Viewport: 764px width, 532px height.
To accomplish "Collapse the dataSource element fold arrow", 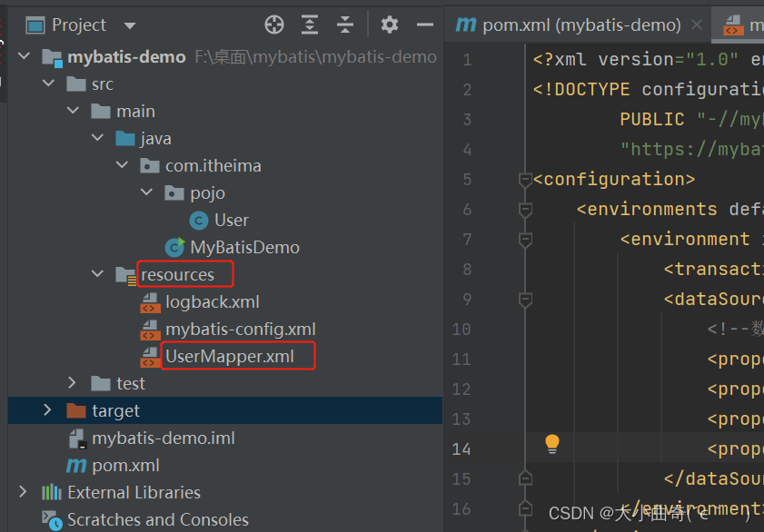I will pyautogui.click(x=525, y=298).
